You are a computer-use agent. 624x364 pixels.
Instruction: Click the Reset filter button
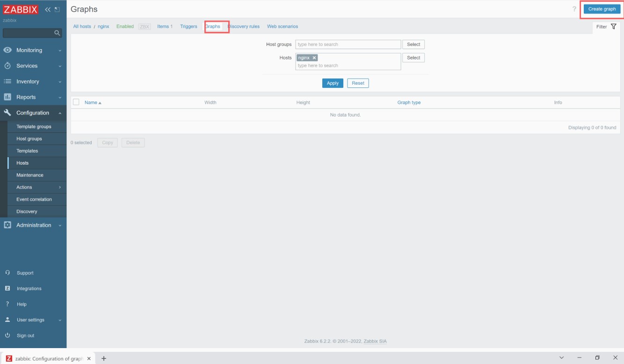358,83
